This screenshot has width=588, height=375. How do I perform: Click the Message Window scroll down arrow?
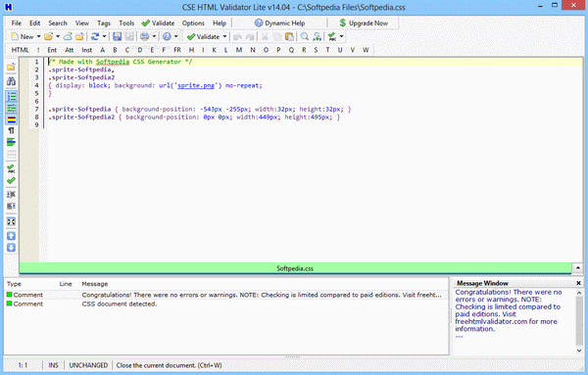pyautogui.click(x=579, y=351)
